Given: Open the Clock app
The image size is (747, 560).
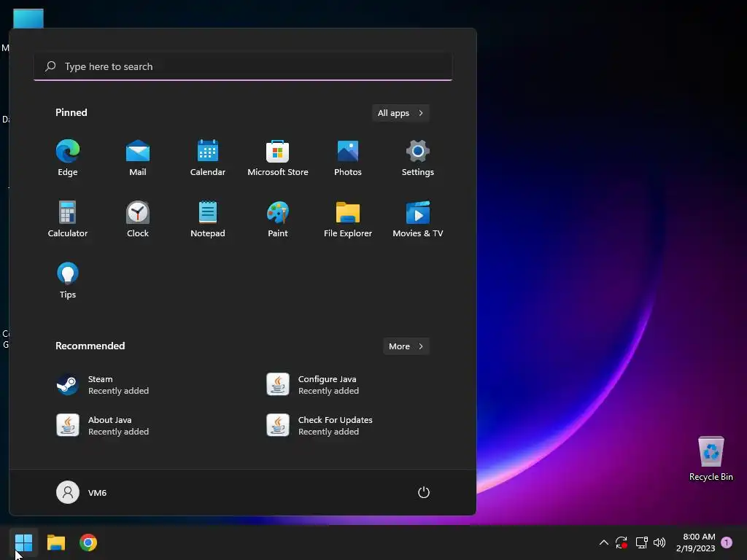Looking at the screenshot, I should point(138,219).
